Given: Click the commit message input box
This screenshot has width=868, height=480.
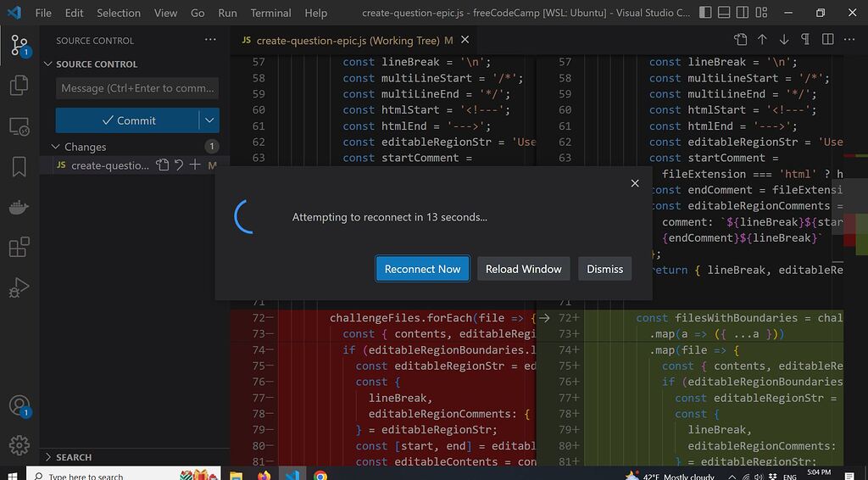Looking at the screenshot, I should tap(137, 88).
